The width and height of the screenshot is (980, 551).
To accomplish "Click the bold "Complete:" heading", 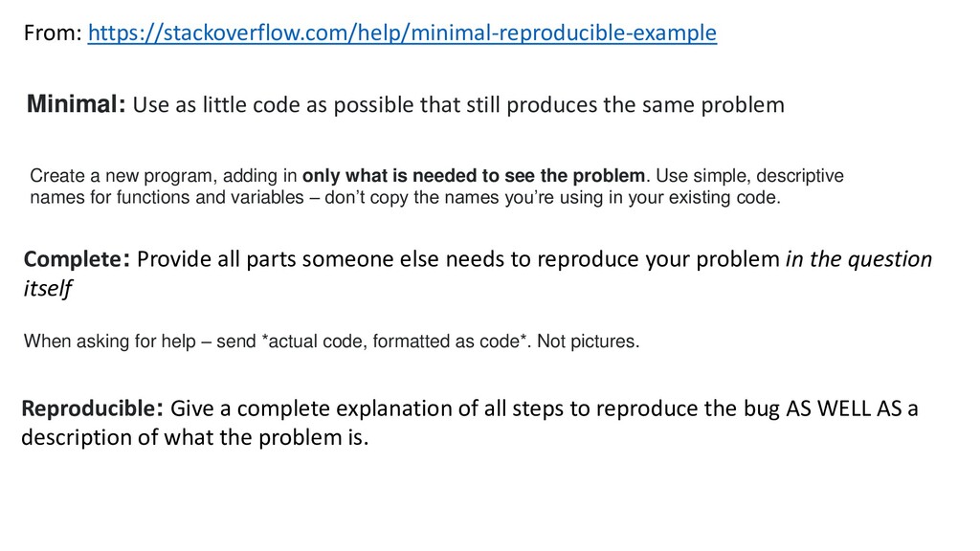I will (77, 258).
